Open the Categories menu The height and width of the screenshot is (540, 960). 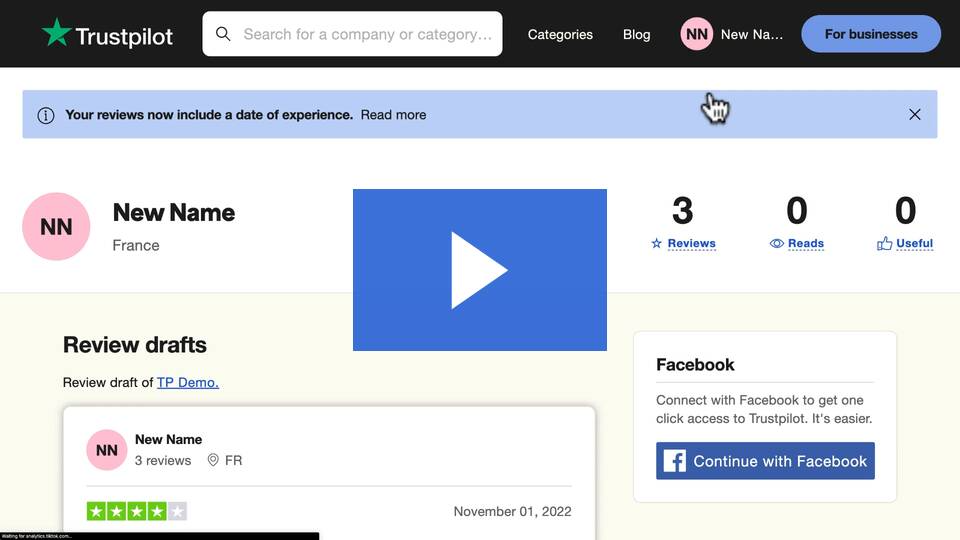click(x=560, y=34)
